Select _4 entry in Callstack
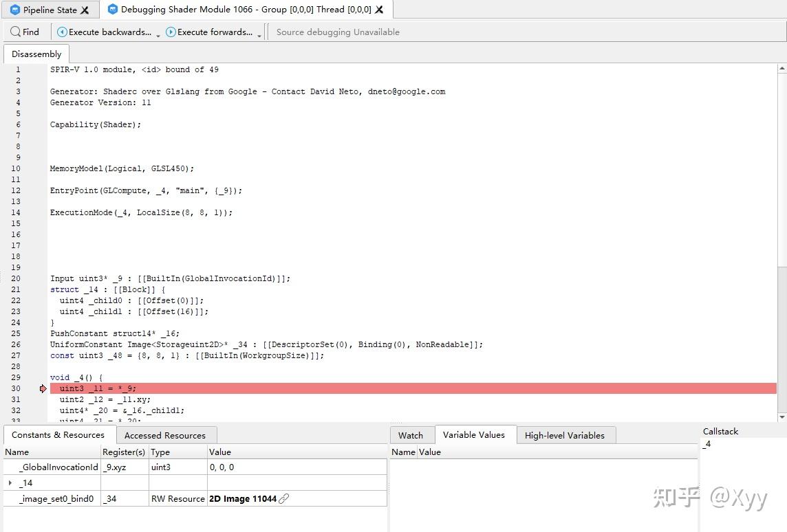 coord(707,444)
